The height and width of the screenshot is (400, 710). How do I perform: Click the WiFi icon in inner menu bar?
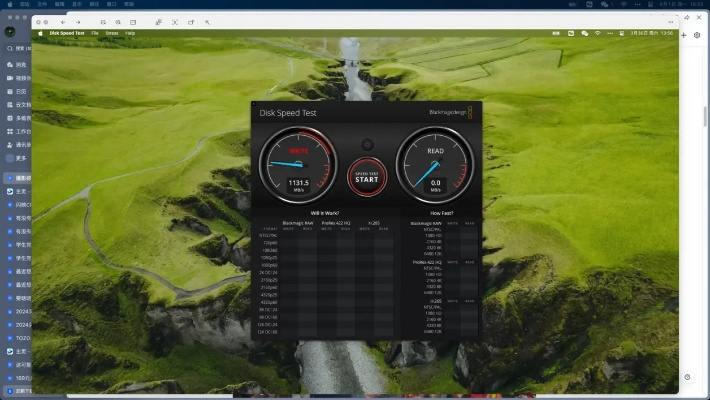click(597, 33)
